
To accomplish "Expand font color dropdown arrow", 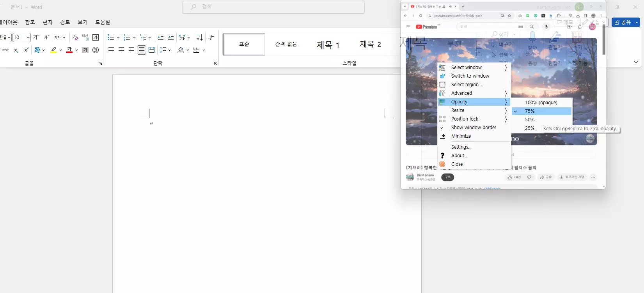I will click(x=76, y=50).
